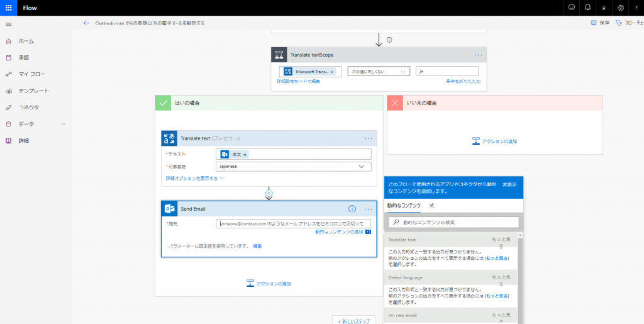Click the download arrow icon
This screenshot has height=324, width=644.
point(604,8)
